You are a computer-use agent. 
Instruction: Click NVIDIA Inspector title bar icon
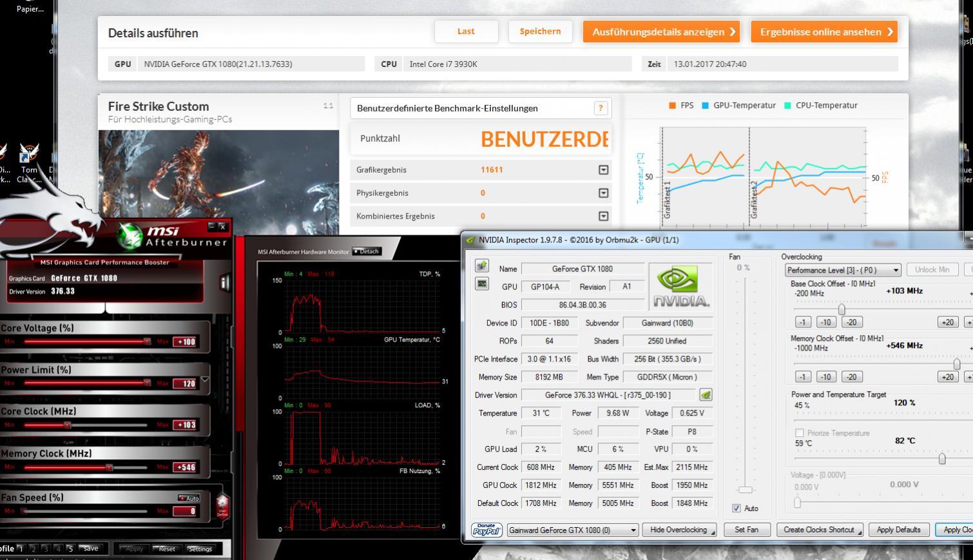pos(470,240)
